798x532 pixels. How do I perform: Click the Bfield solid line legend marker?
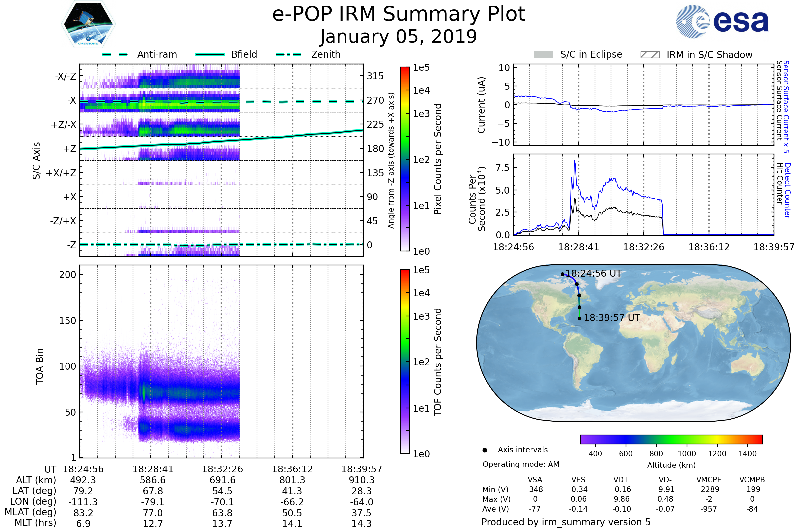[x=210, y=54]
